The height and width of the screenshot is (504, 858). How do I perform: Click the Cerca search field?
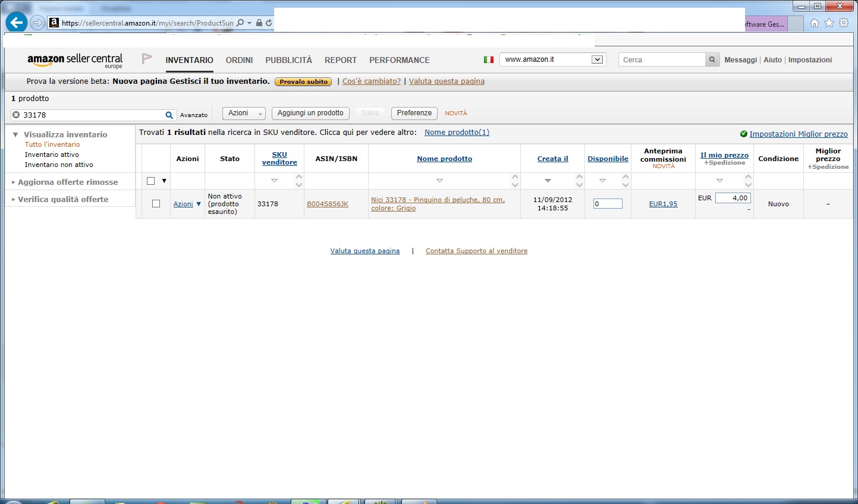point(662,60)
